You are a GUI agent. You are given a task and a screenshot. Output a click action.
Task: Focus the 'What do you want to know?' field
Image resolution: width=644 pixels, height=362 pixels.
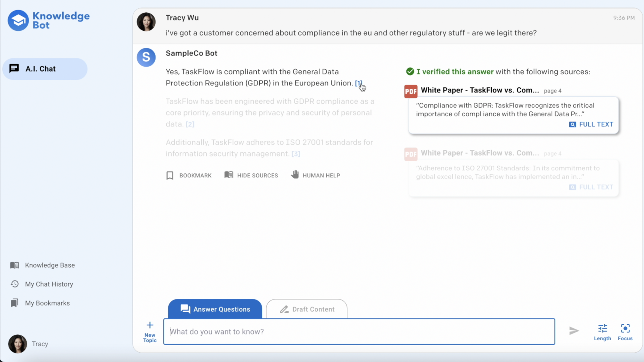click(x=359, y=332)
